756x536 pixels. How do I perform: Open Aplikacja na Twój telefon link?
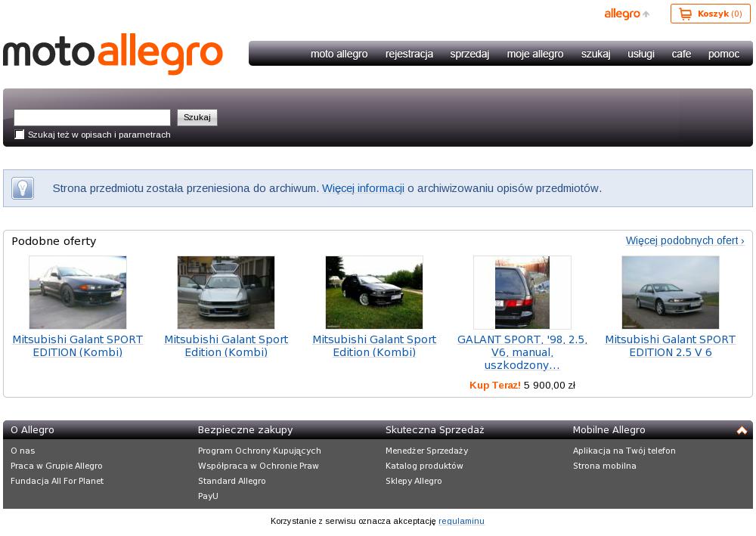pyautogui.click(x=624, y=451)
